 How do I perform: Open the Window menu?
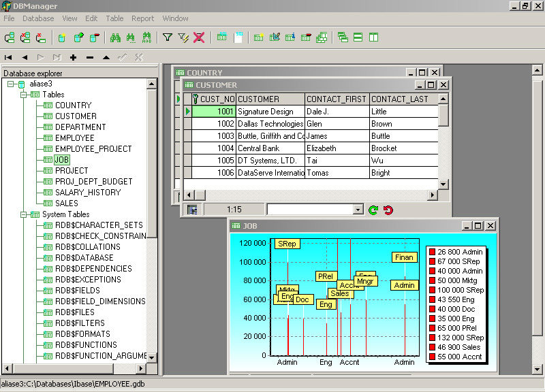[175, 18]
